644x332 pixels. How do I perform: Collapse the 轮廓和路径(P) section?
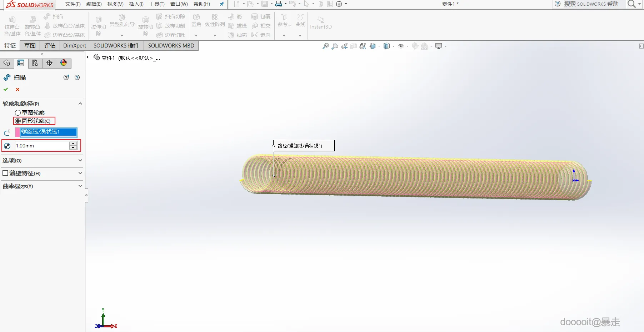[80, 104]
